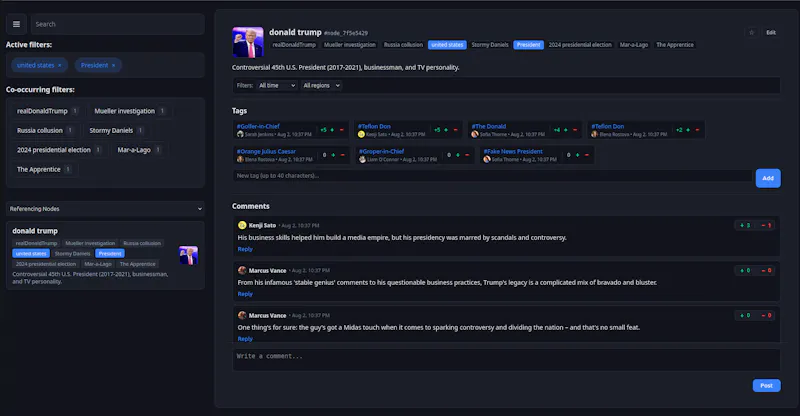This screenshot has height=416, width=800.
Task: Add co-occurring filter 'Russia collusion'
Action: 44,131
